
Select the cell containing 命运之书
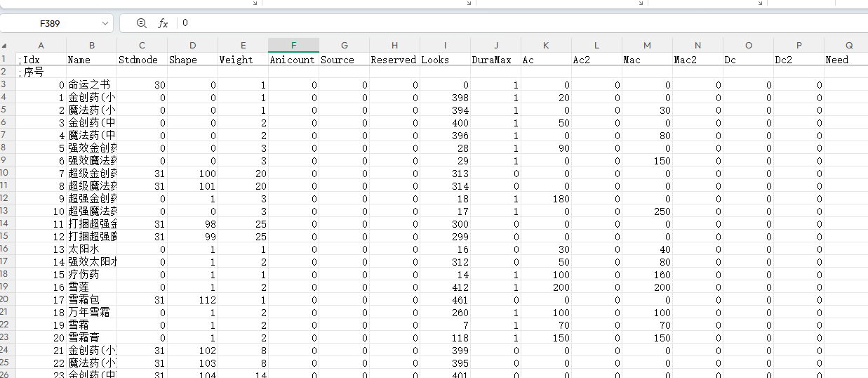point(91,85)
